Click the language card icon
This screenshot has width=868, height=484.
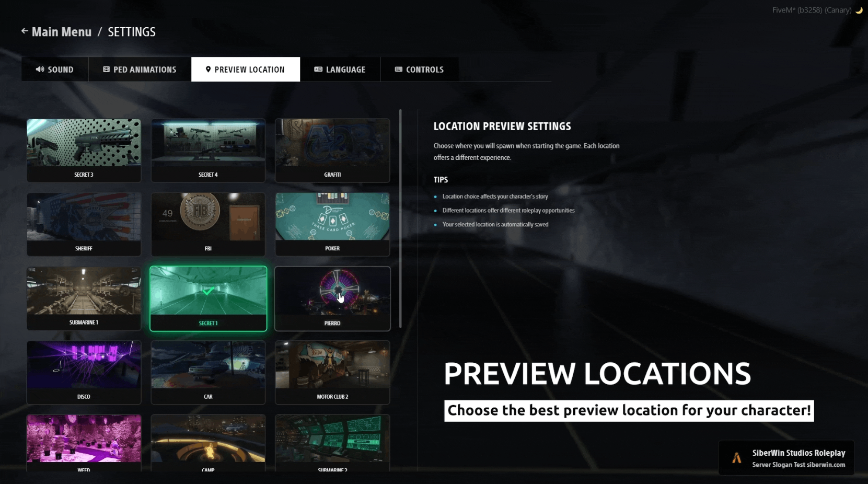pos(318,70)
